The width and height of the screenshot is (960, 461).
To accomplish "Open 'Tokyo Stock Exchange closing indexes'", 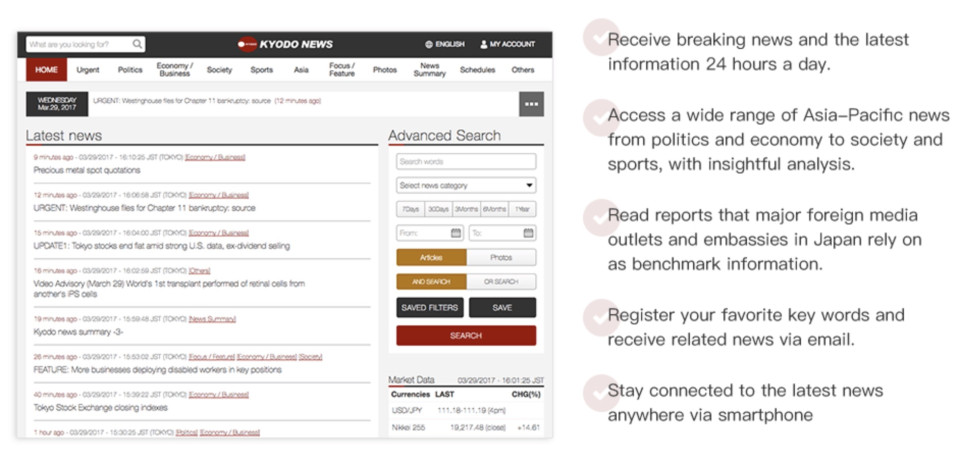I will [100, 408].
